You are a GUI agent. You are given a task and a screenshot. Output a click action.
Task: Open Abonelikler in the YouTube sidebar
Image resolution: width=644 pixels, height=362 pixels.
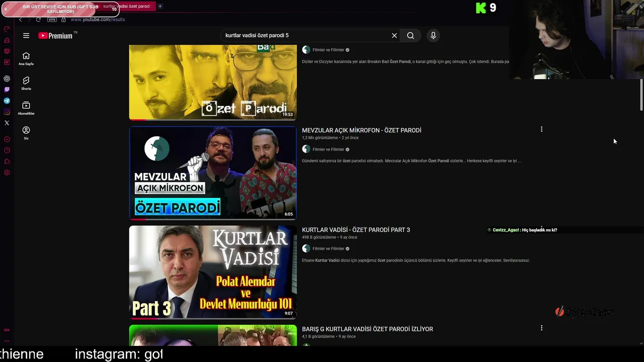coord(26,108)
